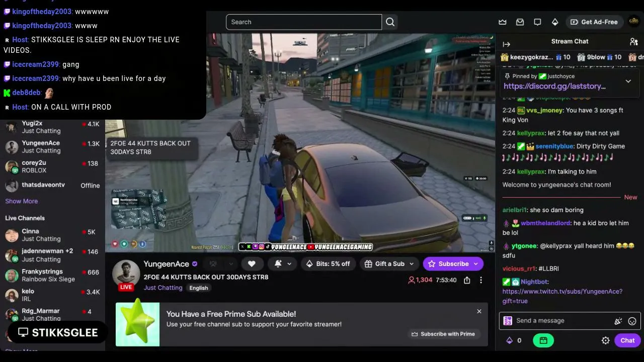The width and height of the screenshot is (644, 362).
Task: Click the 9blow gift leaderboard badge
Action: [x=581, y=57]
